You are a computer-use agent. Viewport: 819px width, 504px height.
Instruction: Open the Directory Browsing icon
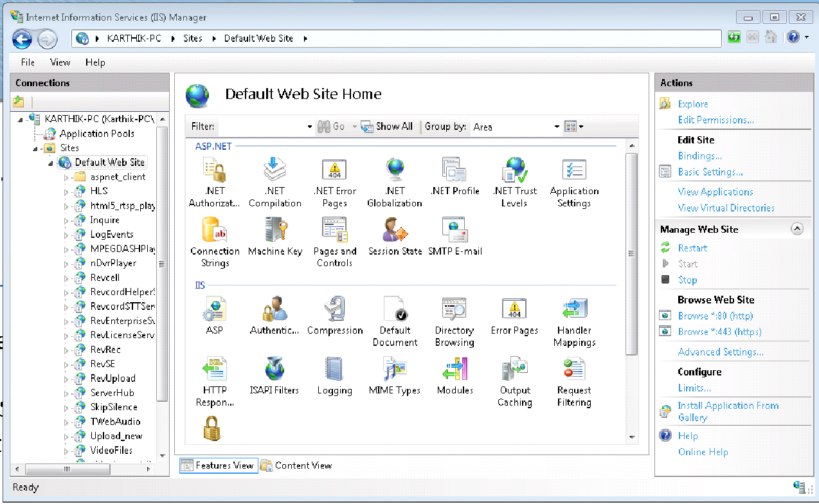[455, 310]
